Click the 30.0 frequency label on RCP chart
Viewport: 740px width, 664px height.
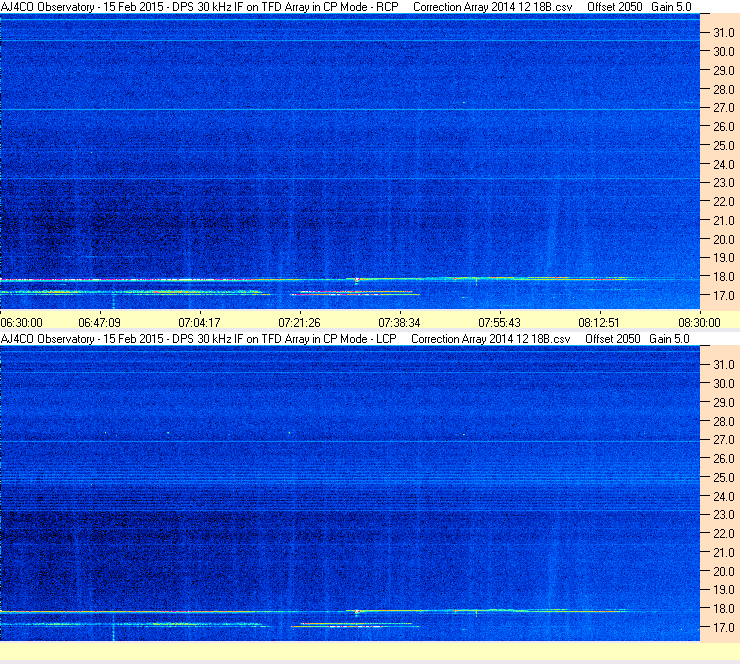coord(724,52)
